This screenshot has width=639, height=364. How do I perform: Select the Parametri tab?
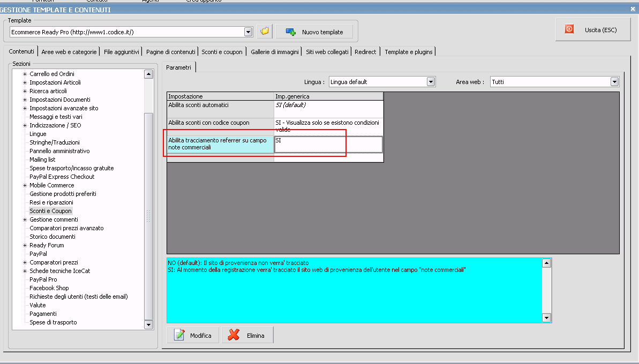178,67
